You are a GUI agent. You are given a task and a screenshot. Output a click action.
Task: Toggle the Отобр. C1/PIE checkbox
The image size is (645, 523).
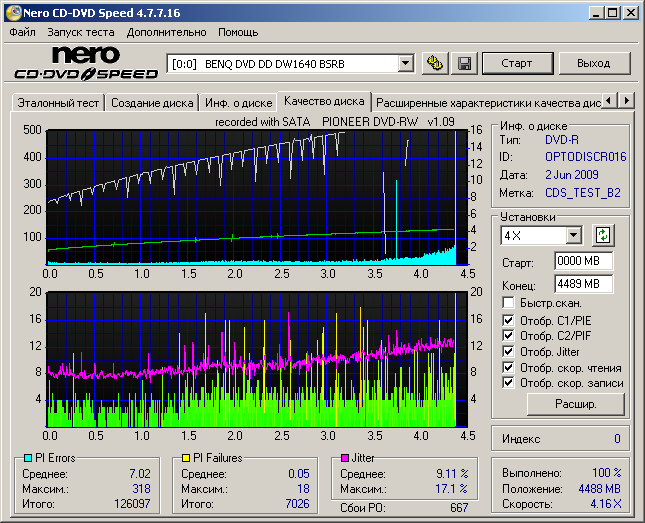click(509, 319)
